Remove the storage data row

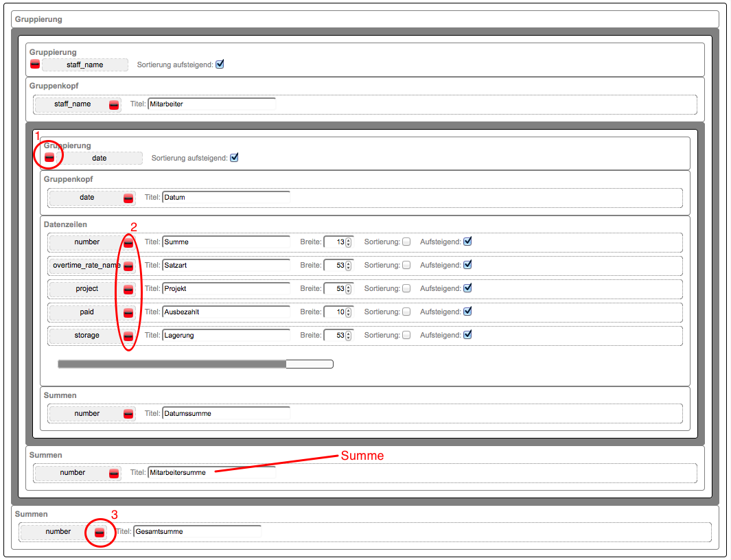tap(128, 336)
